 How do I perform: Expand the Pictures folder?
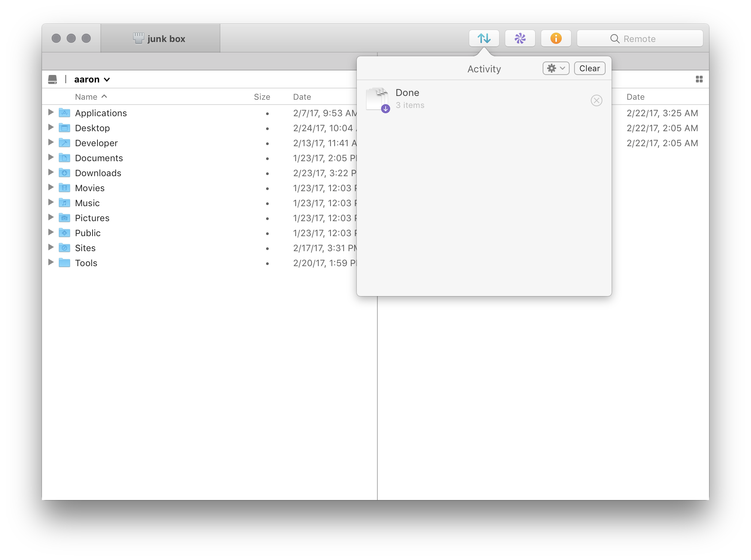[51, 217]
